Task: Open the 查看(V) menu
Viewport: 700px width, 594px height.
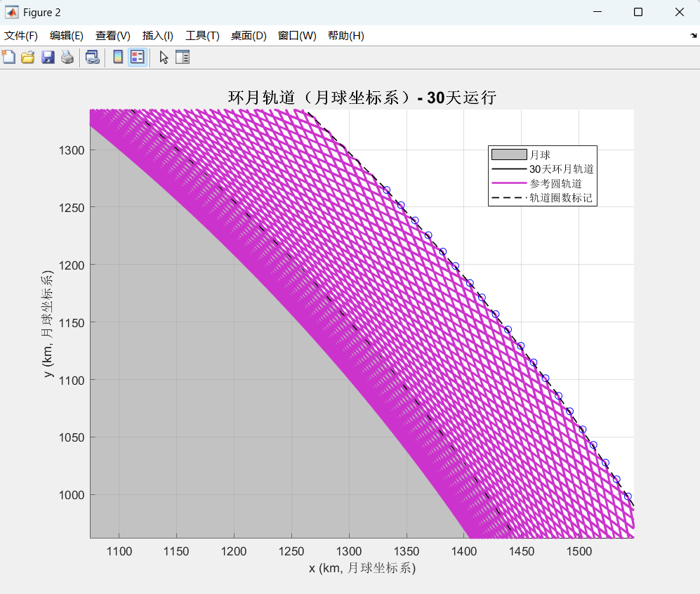Action: (112, 36)
